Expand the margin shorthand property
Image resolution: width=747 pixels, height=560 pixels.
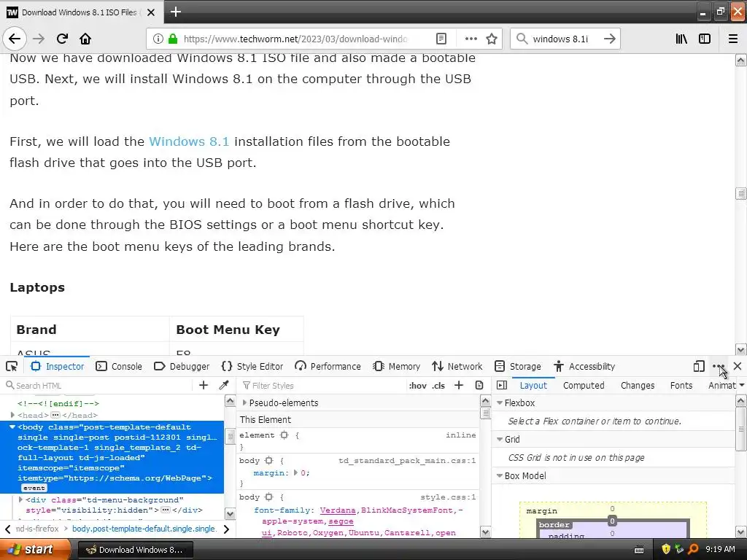(296, 472)
